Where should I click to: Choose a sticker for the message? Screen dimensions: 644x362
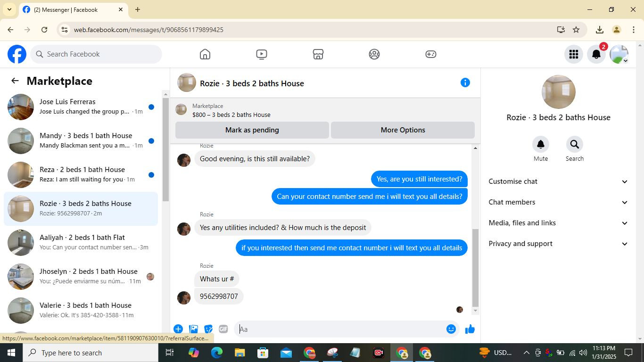(x=208, y=329)
